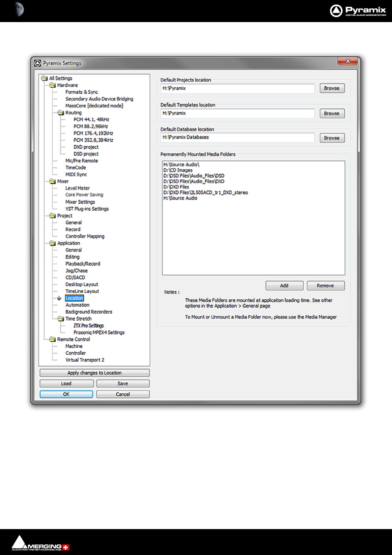Browse for Default Templates location
Screen dimensions: 392x555
tap(332, 113)
